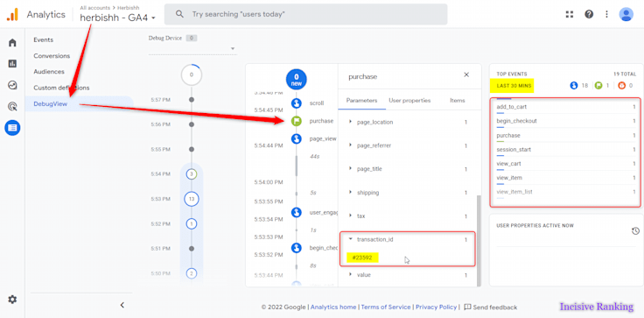644x318 pixels.
Task: Open Events in the Configure menu
Action: coord(43,40)
